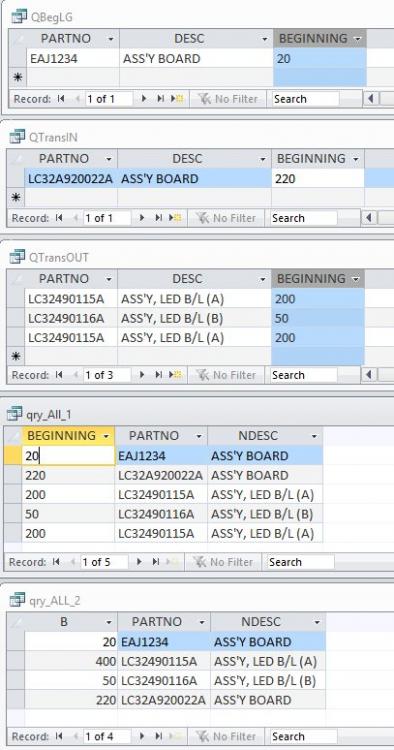The width and height of the screenshot is (394, 750).
Task: Click No Filter button in qry_ALL_2
Action: 226,737
